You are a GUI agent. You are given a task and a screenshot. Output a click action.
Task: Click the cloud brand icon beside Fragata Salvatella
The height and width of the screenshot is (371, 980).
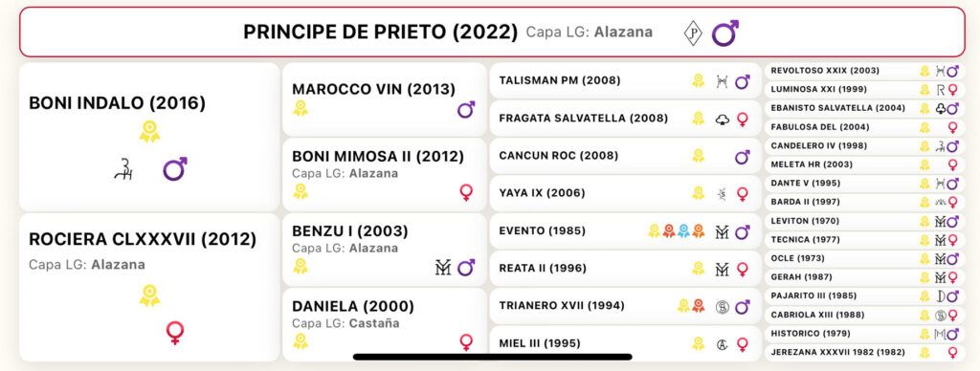tap(723, 119)
